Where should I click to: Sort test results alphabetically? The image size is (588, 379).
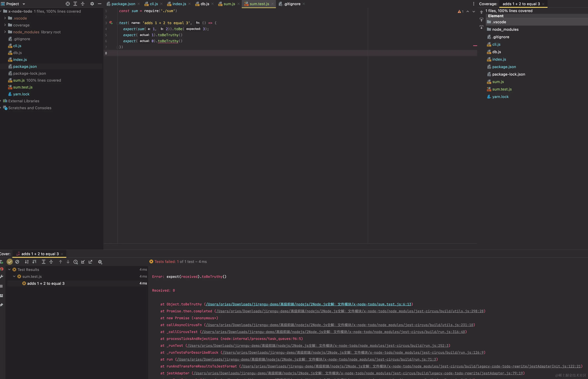(x=27, y=262)
